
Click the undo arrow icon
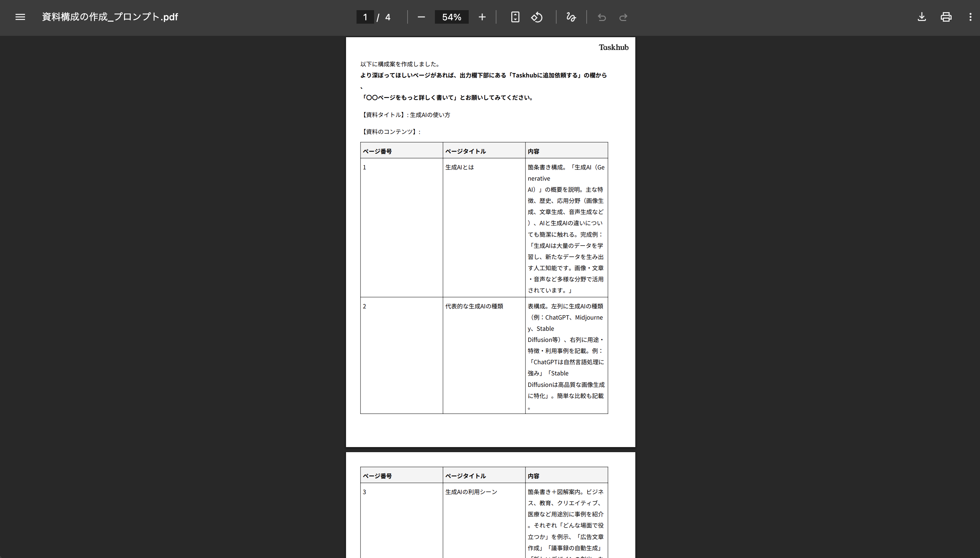[601, 17]
